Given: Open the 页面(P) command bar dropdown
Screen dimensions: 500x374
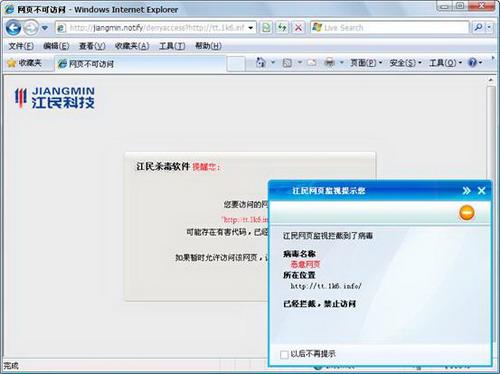Looking at the screenshot, I should pyautogui.click(x=366, y=63).
